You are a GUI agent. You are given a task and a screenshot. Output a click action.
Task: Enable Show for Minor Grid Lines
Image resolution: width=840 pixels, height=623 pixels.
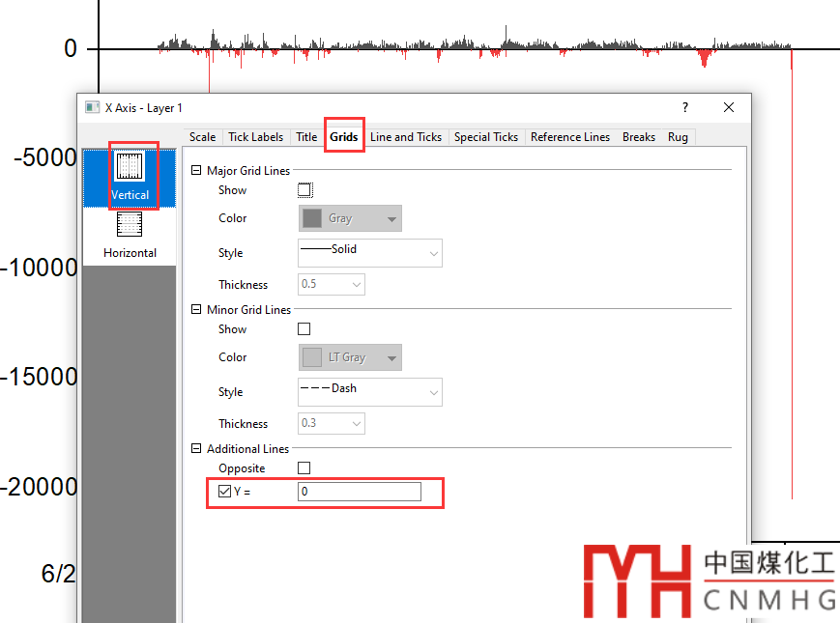click(304, 328)
